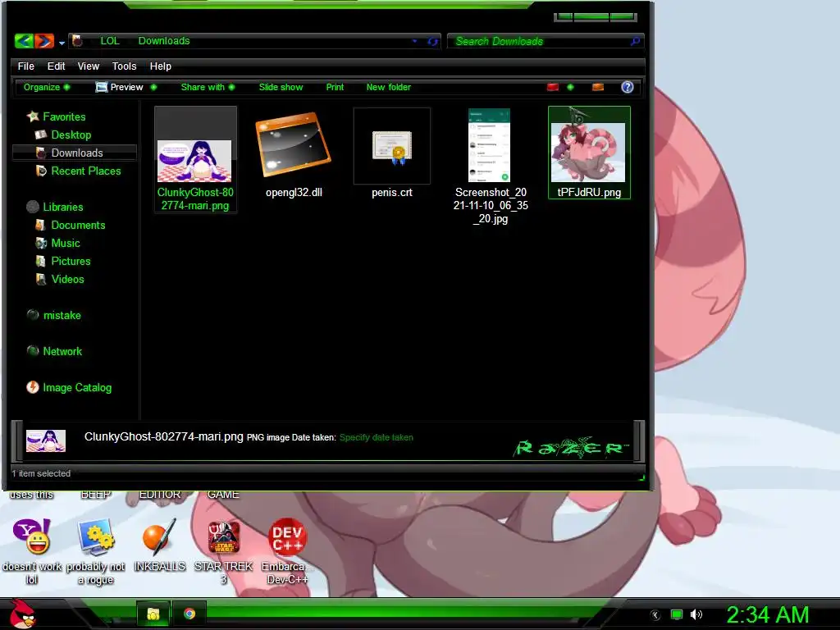The width and height of the screenshot is (840, 630).
Task: Open help with the blue question icon
Action: click(628, 87)
